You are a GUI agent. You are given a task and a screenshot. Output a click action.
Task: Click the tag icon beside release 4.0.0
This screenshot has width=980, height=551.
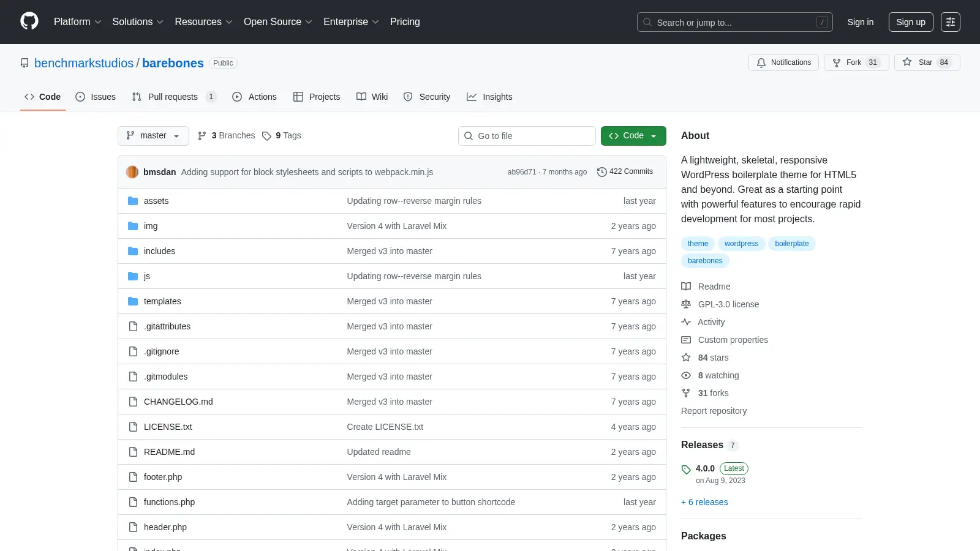tap(686, 470)
